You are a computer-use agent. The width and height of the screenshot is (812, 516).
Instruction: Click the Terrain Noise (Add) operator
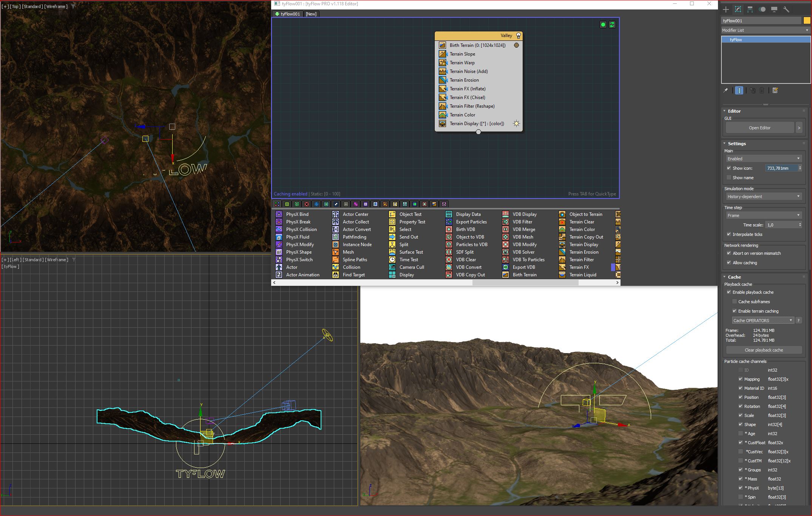tap(469, 71)
